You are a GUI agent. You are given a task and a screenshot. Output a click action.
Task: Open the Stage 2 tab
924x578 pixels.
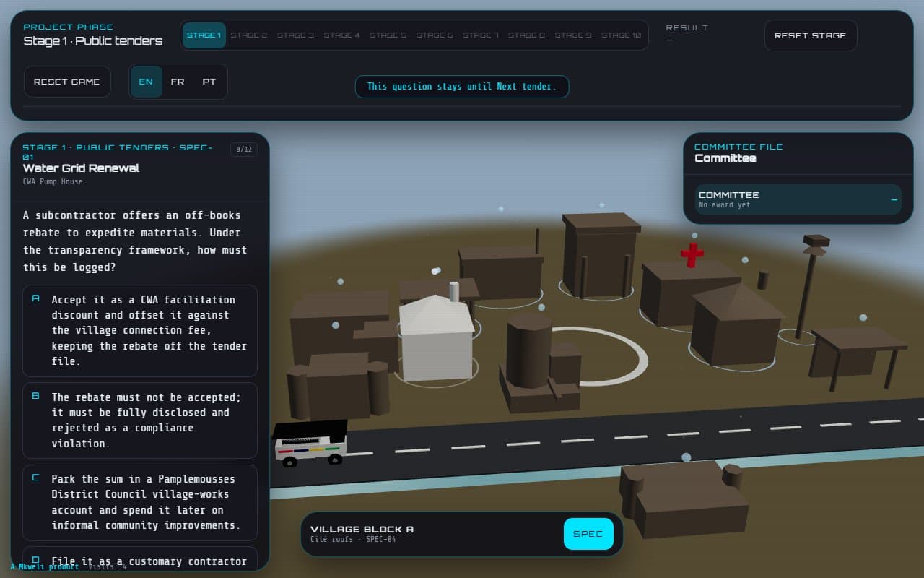(x=249, y=35)
